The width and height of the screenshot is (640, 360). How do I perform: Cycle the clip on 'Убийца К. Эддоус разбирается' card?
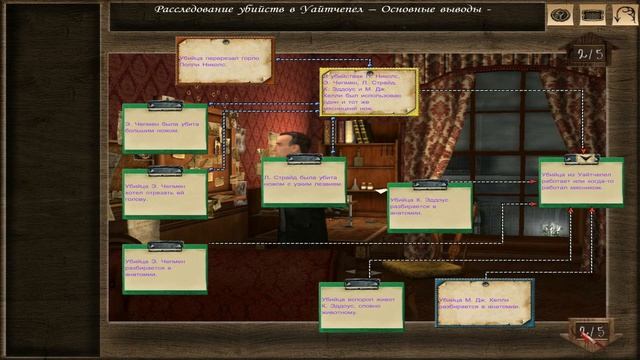click(x=430, y=185)
